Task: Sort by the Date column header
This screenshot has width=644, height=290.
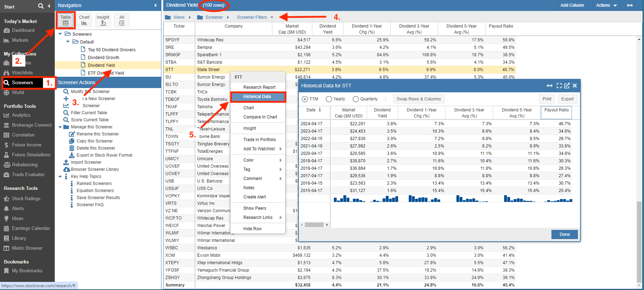Action: click(x=314, y=110)
